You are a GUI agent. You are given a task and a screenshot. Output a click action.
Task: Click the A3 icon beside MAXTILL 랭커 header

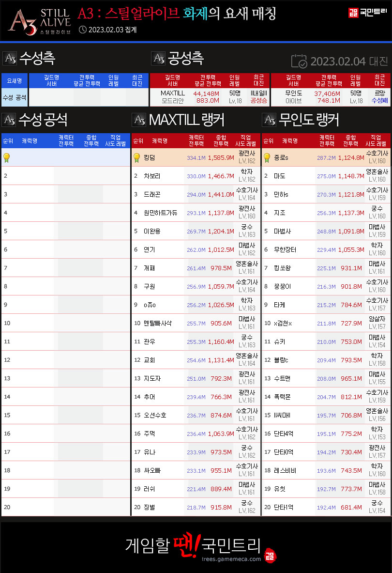[140, 120]
